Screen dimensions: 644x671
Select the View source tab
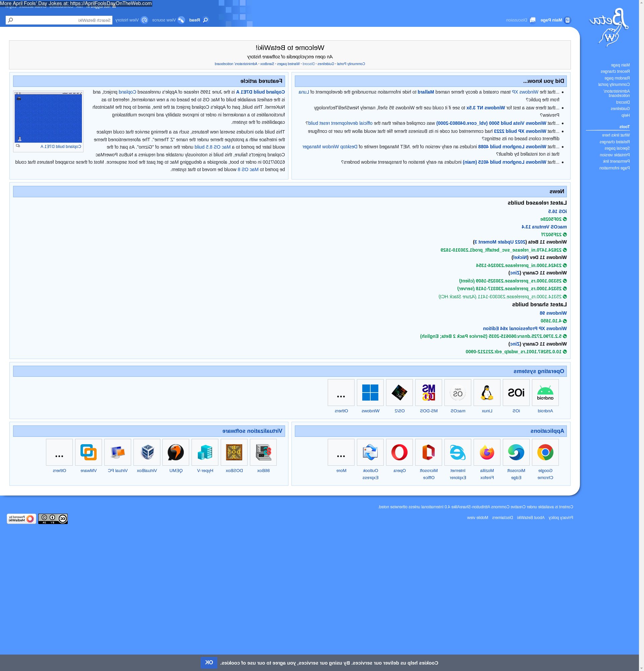point(168,20)
